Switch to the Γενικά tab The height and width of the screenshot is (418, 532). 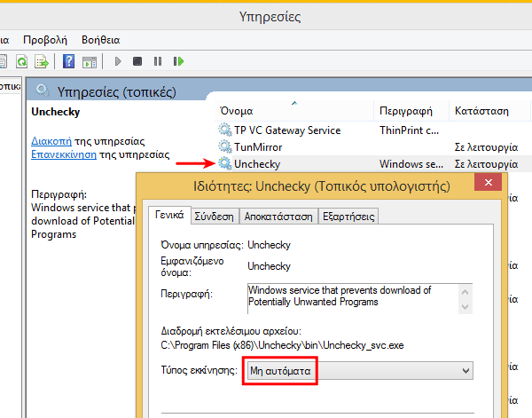pos(169,215)
